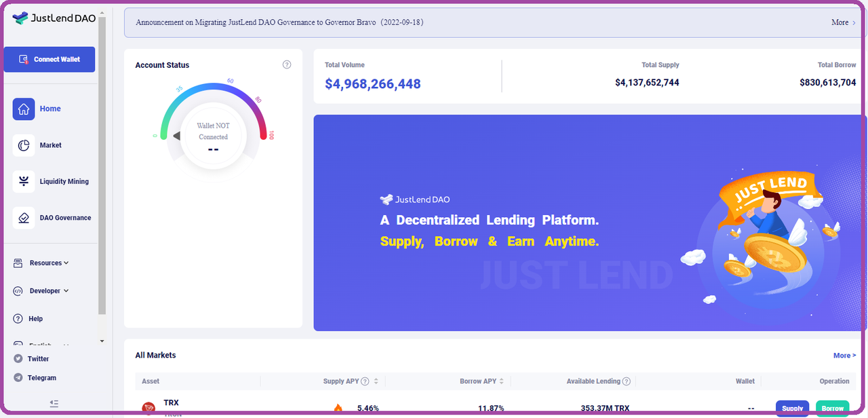Click the flame icon beside TRX Supply APY

[338, 407]
